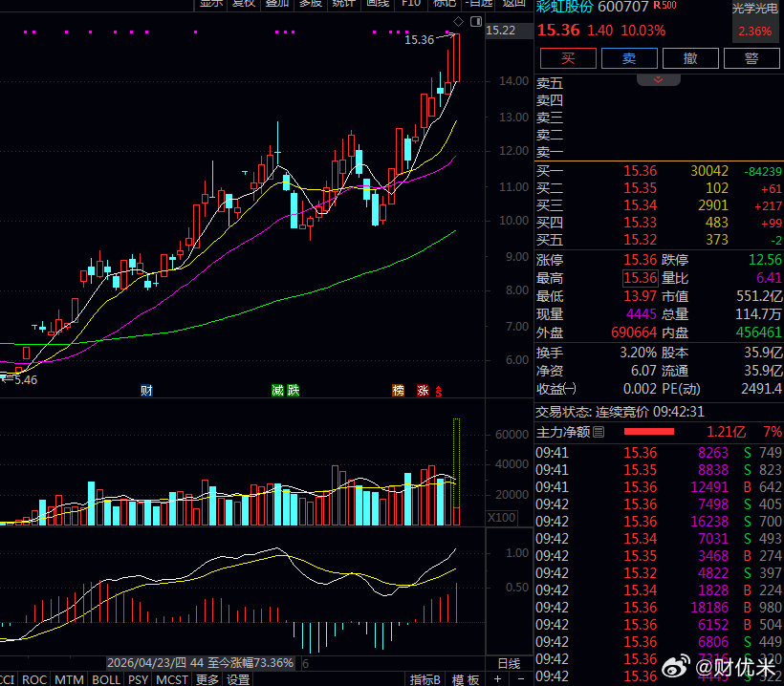Screen dimensions: 784x686
Task: Click the red 买 buy button
Action: (568, 58)
